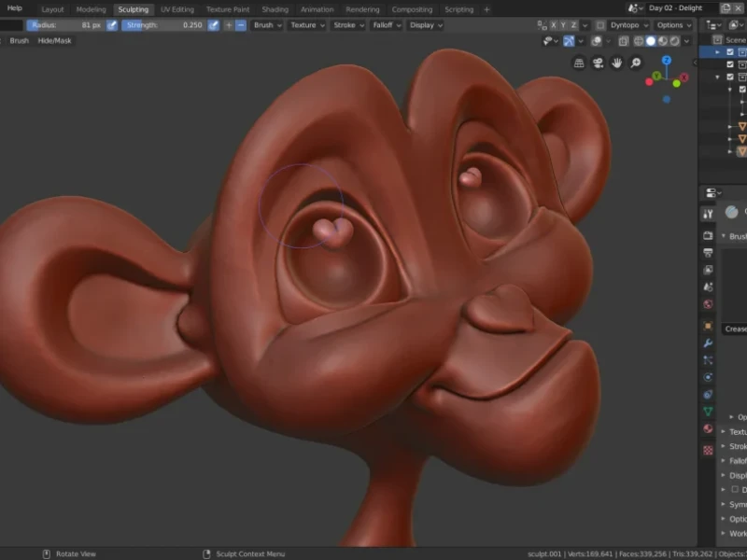Image resolution: width=747 pixels, height=560 pixels.
Task: Collapse the Brush panel in properties
Action: [723, 236]
